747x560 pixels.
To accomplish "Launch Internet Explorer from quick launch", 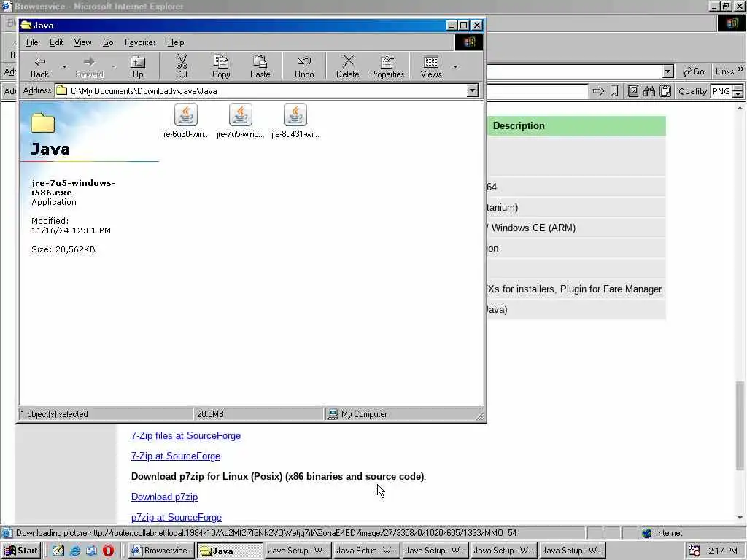I will 75,551.
